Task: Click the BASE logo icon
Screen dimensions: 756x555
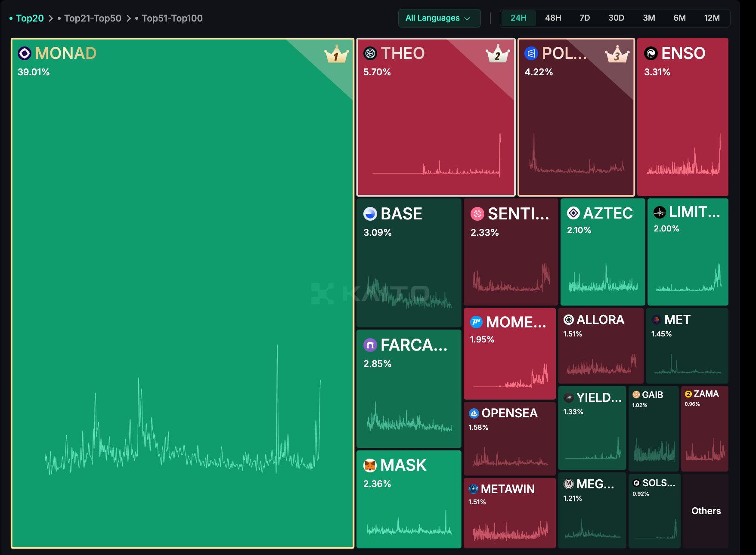Action: coord(370,214)
